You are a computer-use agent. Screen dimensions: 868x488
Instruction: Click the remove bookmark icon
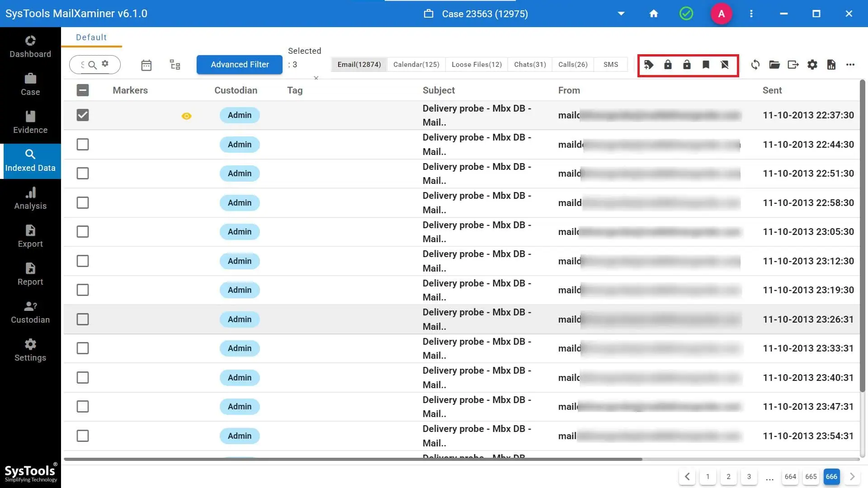click(x=725, y=65)
